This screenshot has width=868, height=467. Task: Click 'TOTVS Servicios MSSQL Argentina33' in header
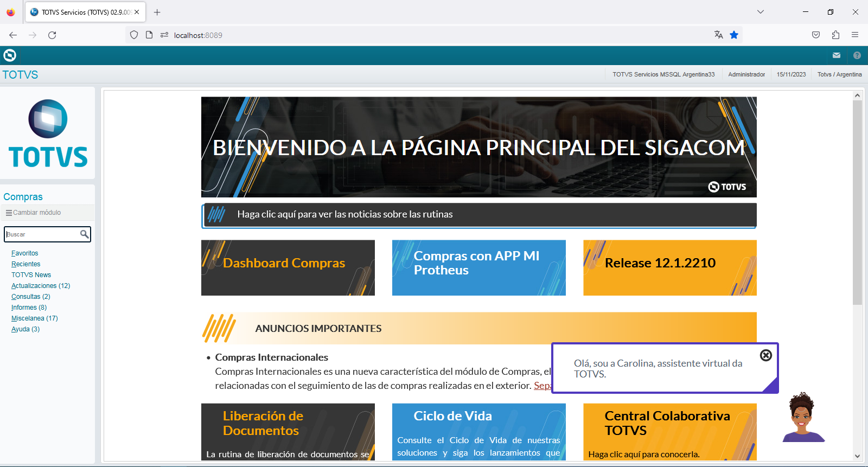pyautogui.click(x=663, y=74)
